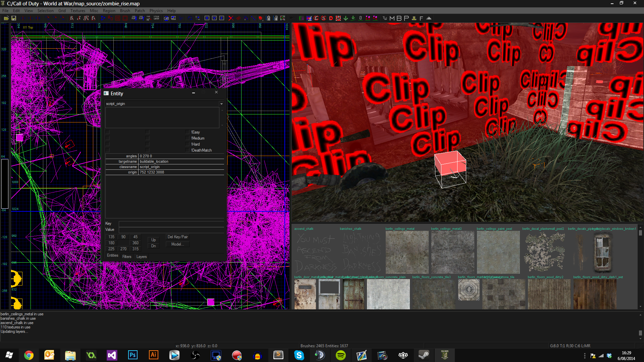Switch to the Layers tab
Screen dimensions: 644x362
pos(142,257)
